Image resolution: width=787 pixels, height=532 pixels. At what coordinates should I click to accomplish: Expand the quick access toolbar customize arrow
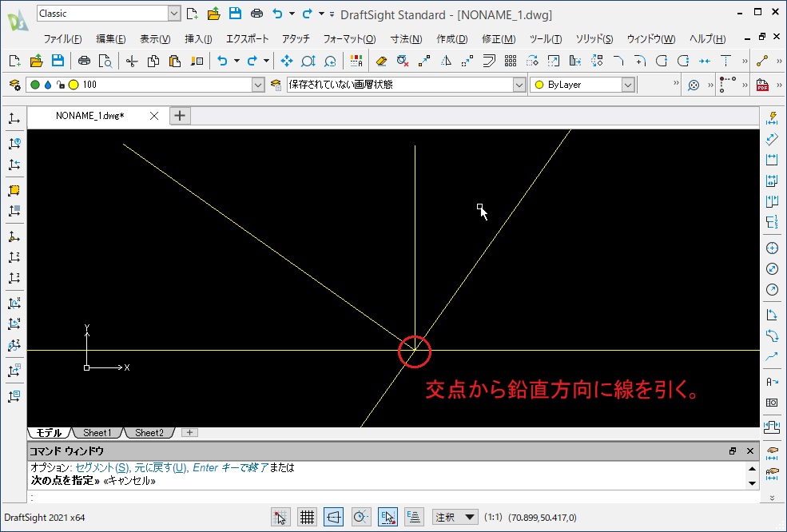(x=332, y=14)
